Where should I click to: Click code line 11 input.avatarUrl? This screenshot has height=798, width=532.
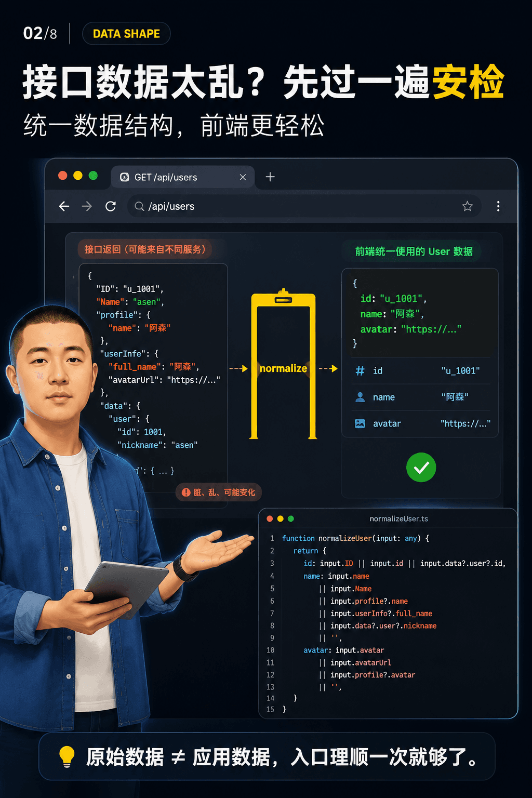(x=355, y=663)
